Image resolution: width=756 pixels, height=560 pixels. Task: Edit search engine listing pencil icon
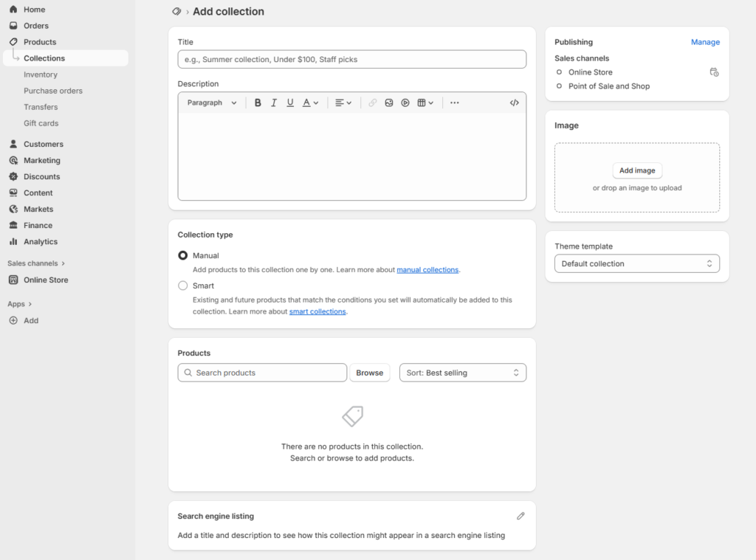click(x=520, y=516)
